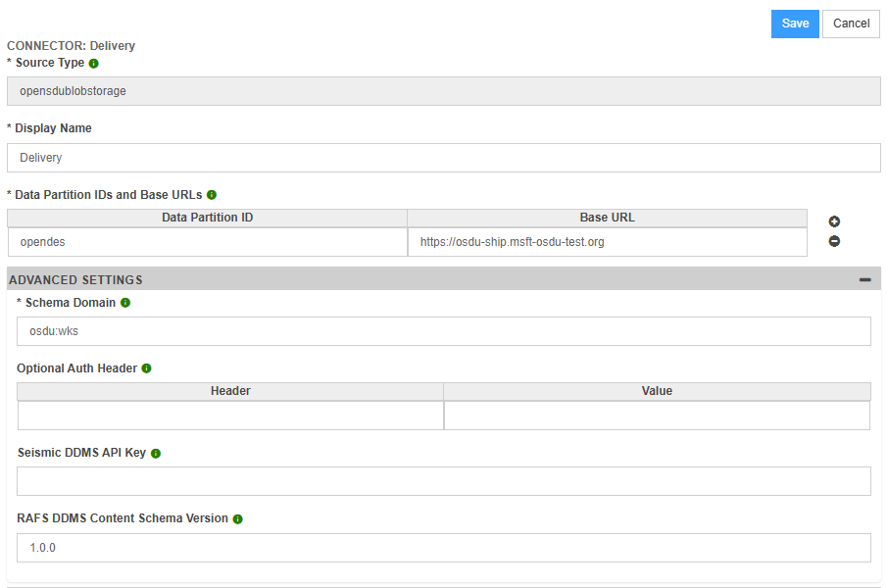Focus the Seismic DDMS API Key field
The height and width of the screenshot is (588, 887).
443,481
